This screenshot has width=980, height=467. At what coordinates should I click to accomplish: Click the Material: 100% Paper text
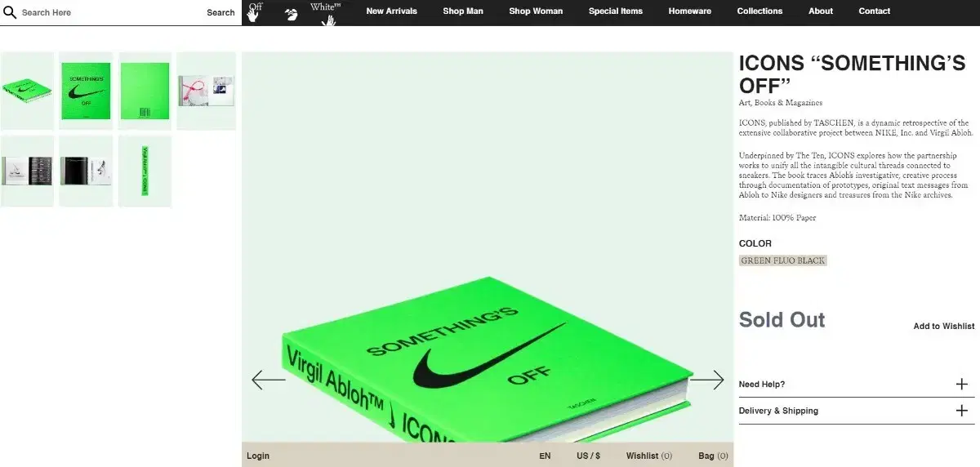(777, 218)
